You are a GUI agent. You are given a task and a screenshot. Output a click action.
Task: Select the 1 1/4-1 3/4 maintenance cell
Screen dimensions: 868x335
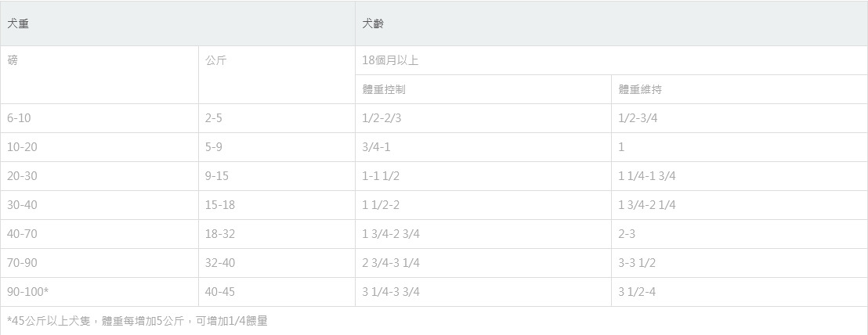(x=646, y=176)
